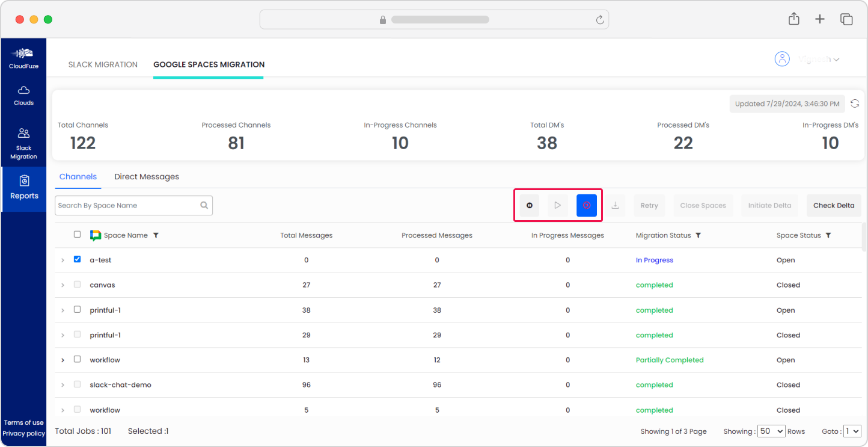
Task: Open the Terms of use link
Action: [23, 422]
